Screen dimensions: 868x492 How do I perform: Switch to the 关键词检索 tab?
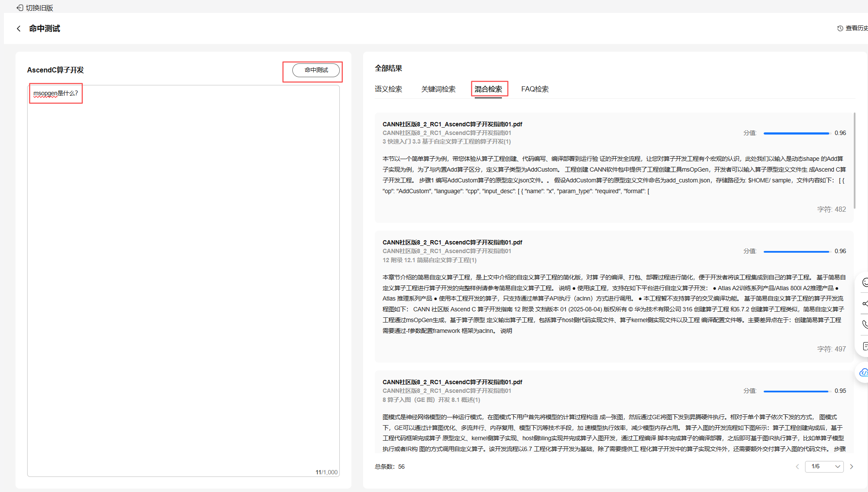(438, 89)
